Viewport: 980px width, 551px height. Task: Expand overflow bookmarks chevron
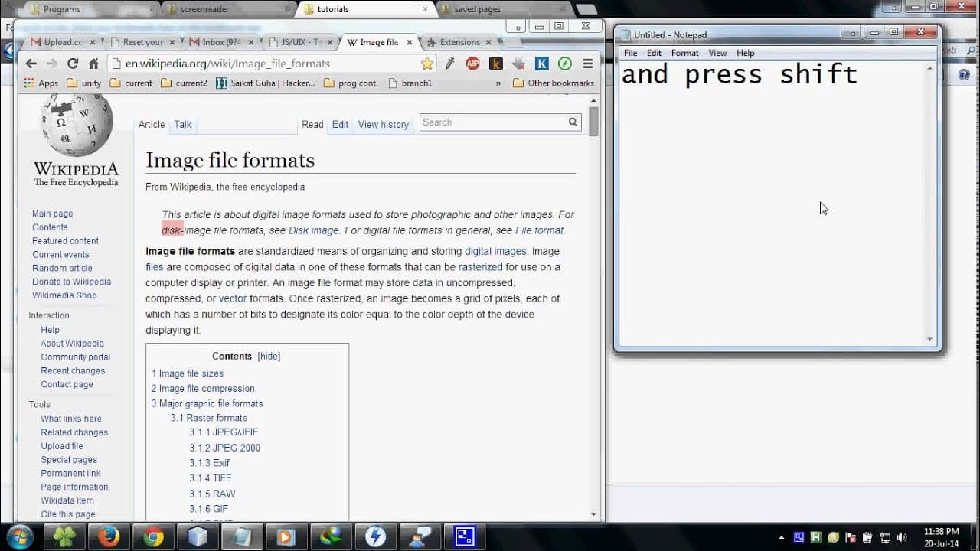498,83
